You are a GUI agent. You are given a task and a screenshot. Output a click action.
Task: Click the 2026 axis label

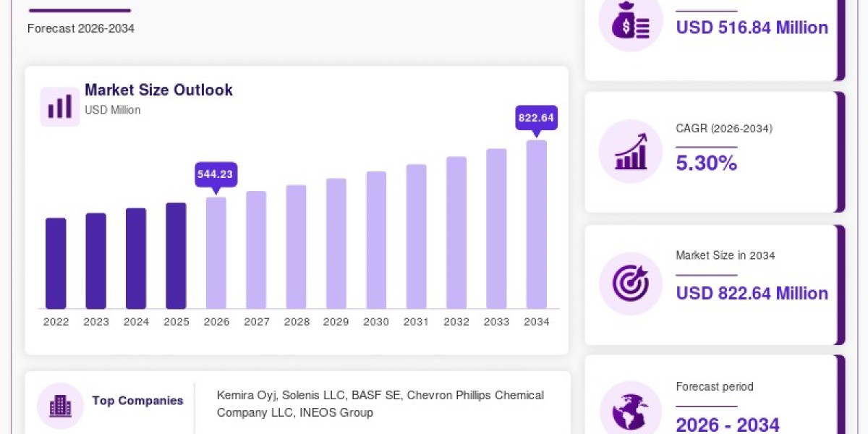216,322
